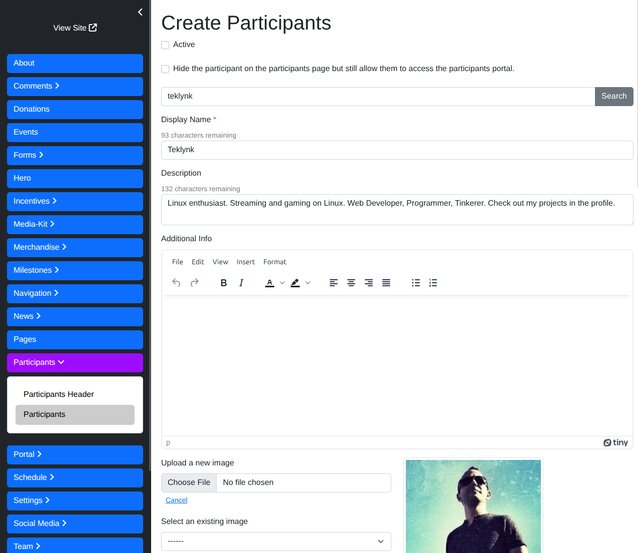Collapse the sidebar with the arrow icon
Screen dimensions: 638x553
140,12
